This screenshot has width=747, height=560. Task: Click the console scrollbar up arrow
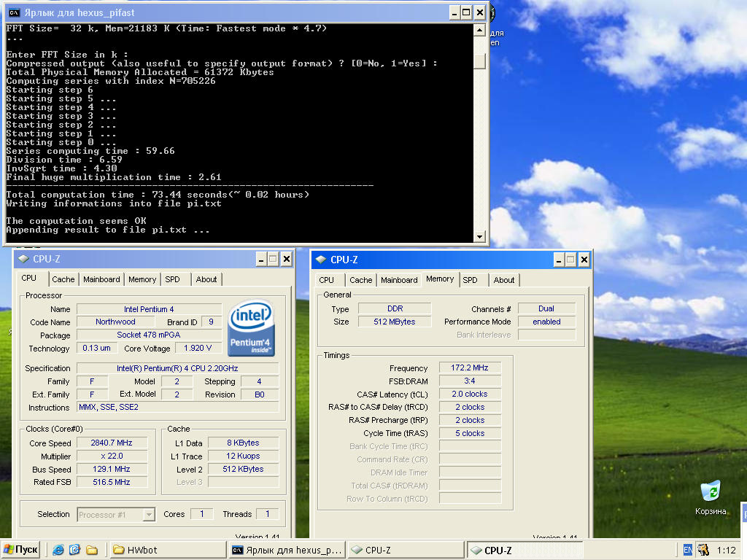click(479, 31)
